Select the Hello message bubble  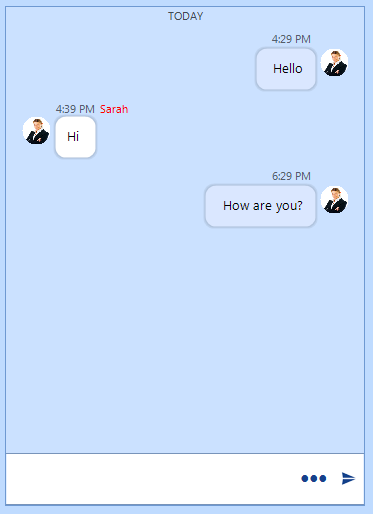286,69
